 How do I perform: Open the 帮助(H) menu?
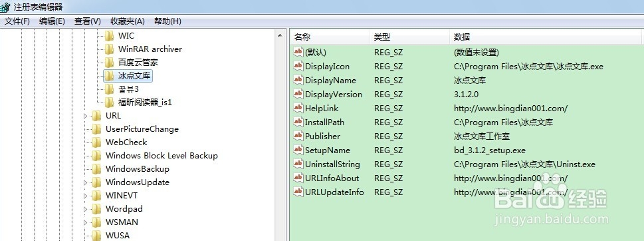tap(167, 21)
